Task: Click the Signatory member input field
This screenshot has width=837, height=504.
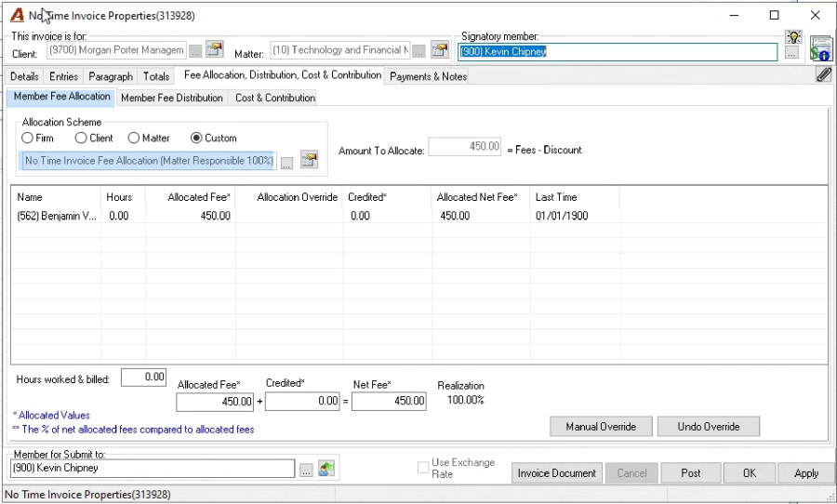Action: tap(618, 52)
